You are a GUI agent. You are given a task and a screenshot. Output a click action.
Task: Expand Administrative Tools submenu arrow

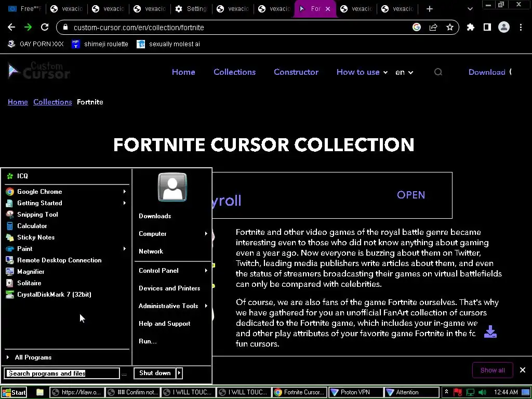point(206,306)
